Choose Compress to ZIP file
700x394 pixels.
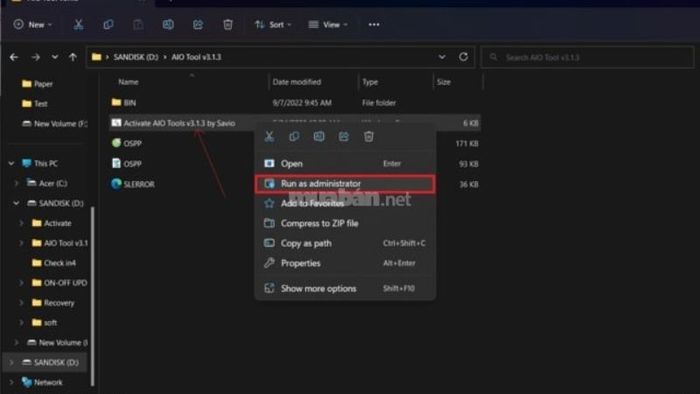pyautogui.click(x=345, y=223)
